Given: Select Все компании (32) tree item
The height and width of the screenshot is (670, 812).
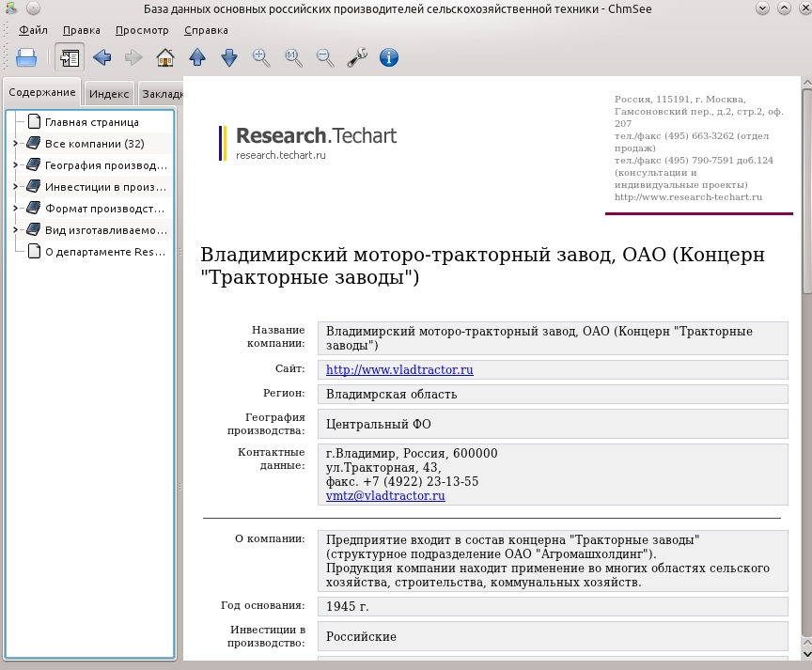Looking at the screenshot, I should (x=95, y=144).
